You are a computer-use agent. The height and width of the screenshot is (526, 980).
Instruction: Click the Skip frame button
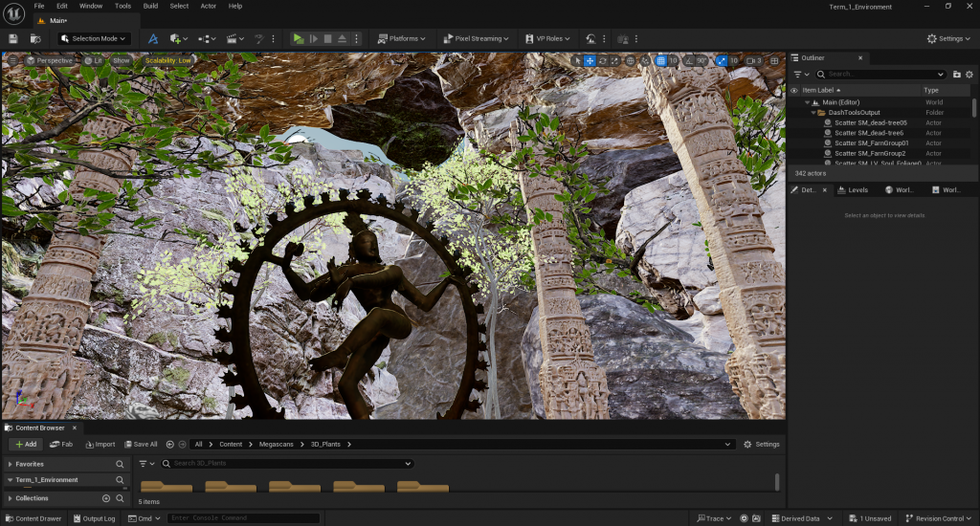click(x=314, y=38)
